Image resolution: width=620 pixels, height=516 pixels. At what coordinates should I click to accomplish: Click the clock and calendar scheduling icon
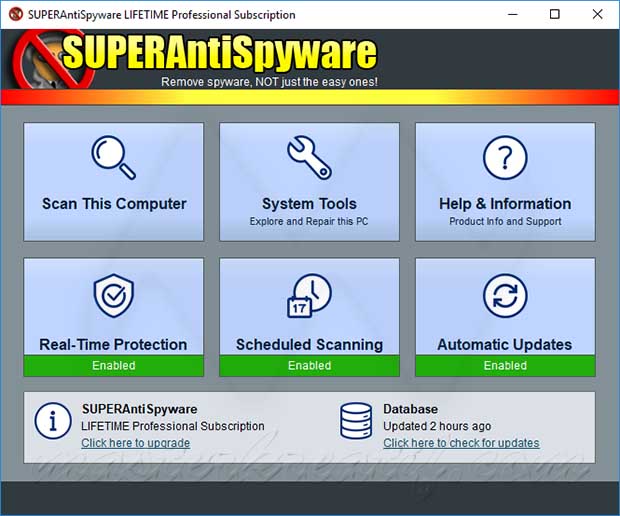309,295
